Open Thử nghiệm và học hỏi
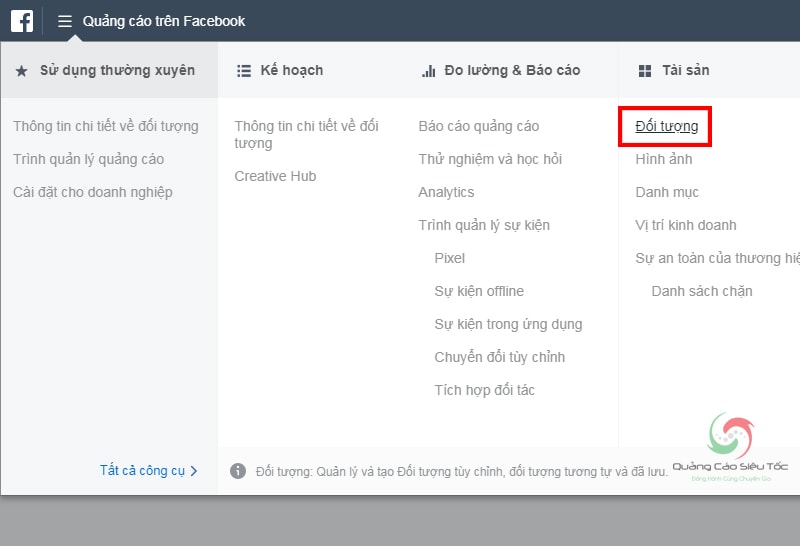800x546 pixels. 490,159
